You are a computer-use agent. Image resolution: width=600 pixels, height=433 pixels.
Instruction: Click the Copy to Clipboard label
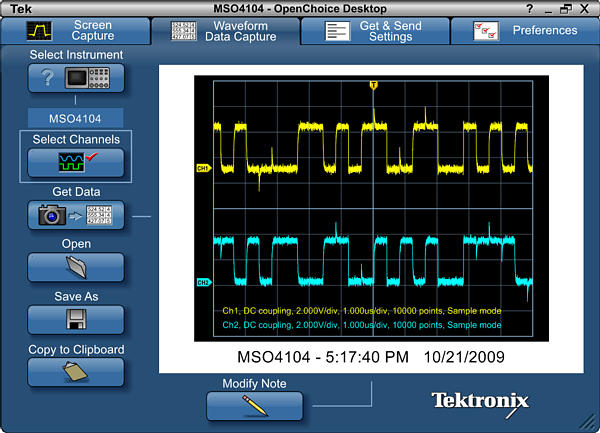(76, 350)
